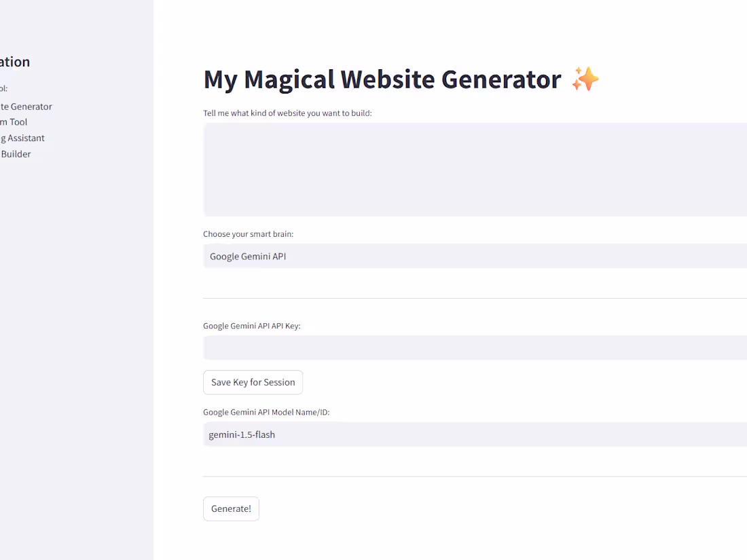The height and width of the screenshot is (560, 747).
Task: Click the sparkles emoji beside the page title
Action: pyautogui.click(x=585, y=79)
